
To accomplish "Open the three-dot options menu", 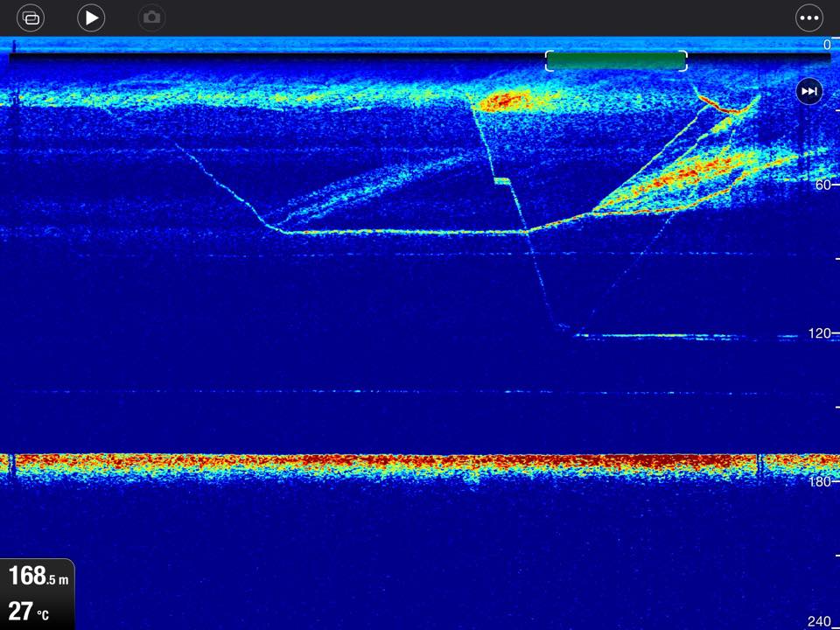I will 808,18.
